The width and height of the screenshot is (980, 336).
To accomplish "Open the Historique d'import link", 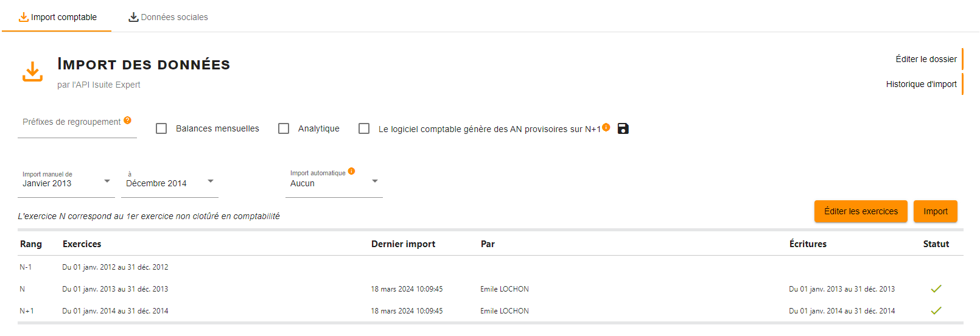I will [x=922, y=84].
